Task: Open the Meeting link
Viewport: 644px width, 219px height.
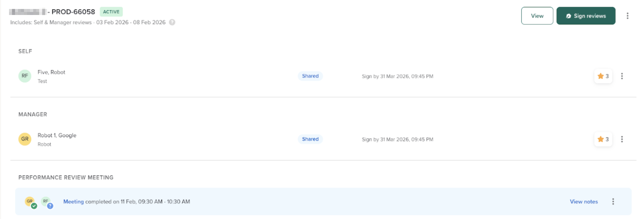Action: tap(73, 202)
